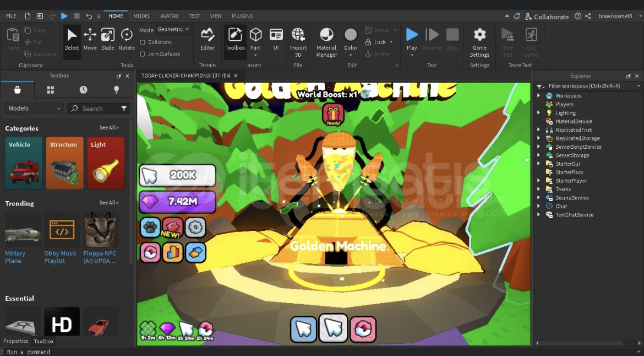Open Import 3D

click(298, 42)
